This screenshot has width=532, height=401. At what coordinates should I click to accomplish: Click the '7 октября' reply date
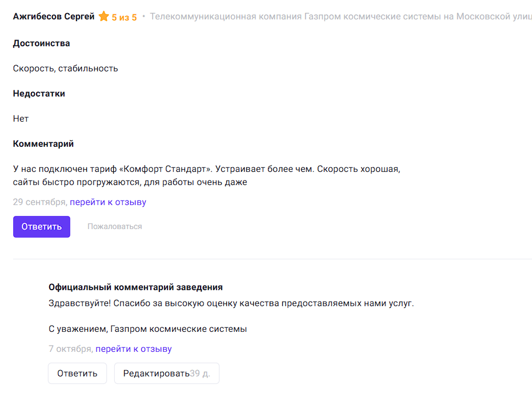[x=70, y=349]
